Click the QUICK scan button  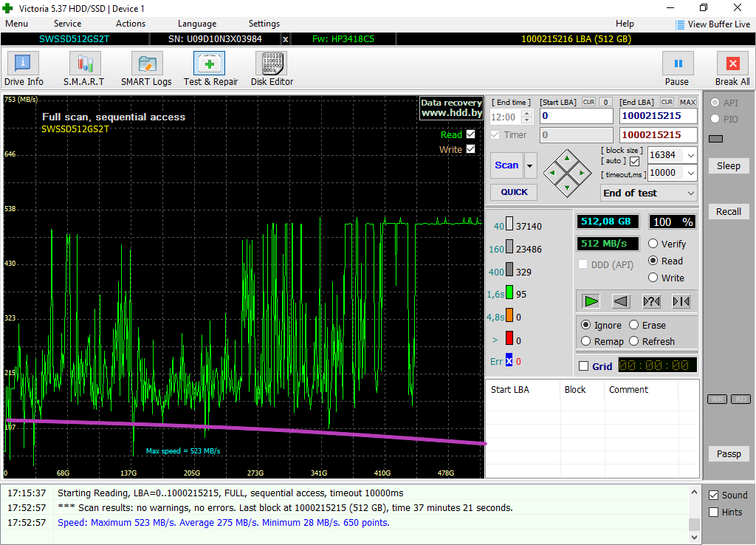514,192
